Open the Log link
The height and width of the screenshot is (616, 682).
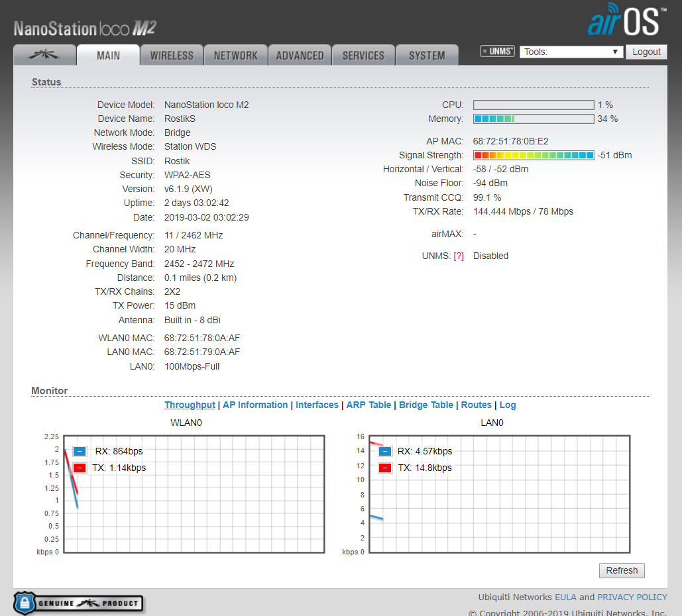(x=508, y=405)
